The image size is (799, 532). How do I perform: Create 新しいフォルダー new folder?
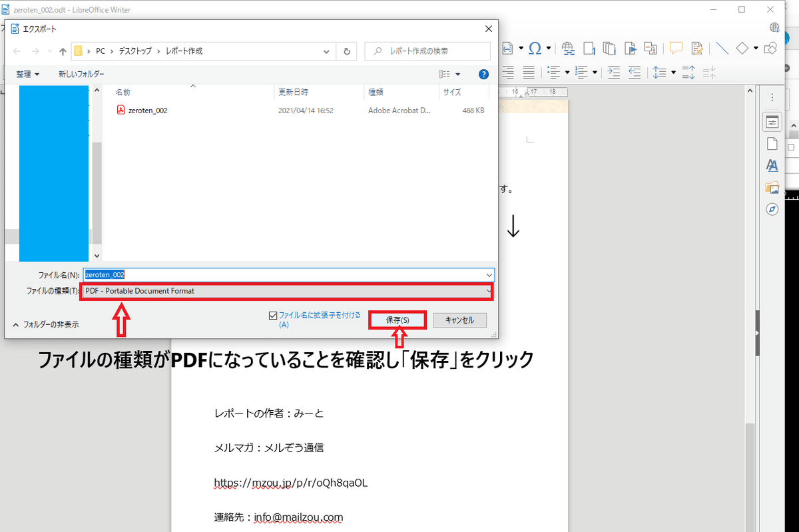pos(81,74)
